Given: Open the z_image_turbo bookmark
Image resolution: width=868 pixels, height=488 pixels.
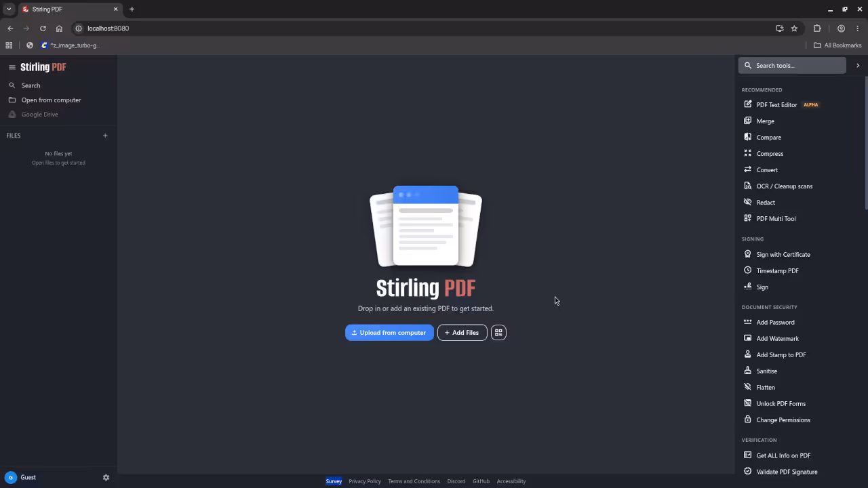Looking at the screenshot, I should pos(70,45).
